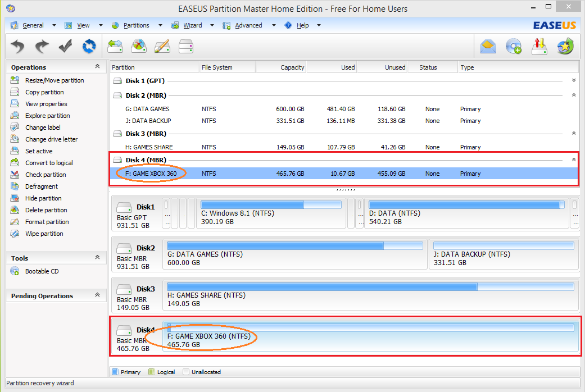Screen dimensions: 585x392
Task: Select J: DATA BACKUP block in disk map
Action: pyautogui.click(x=504, y=254)
